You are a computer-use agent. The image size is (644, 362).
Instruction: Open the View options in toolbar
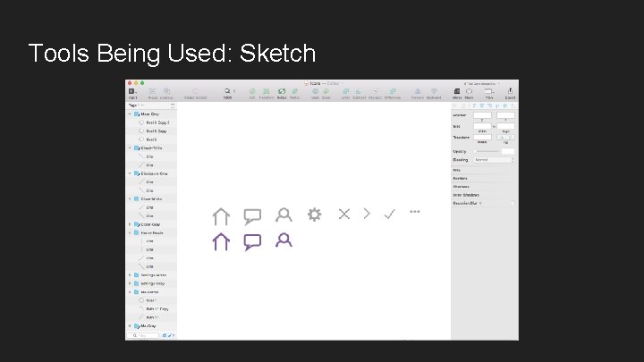click(488, 91)
